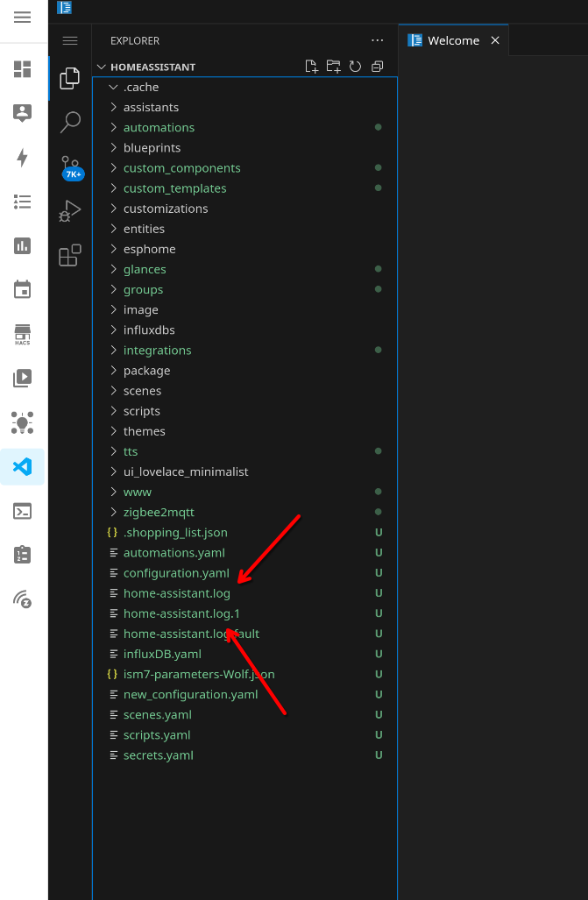This screenshot has height=900, width=588.
Task: Refresh the Explorer file tree
Action: click(x=355, y=67)
